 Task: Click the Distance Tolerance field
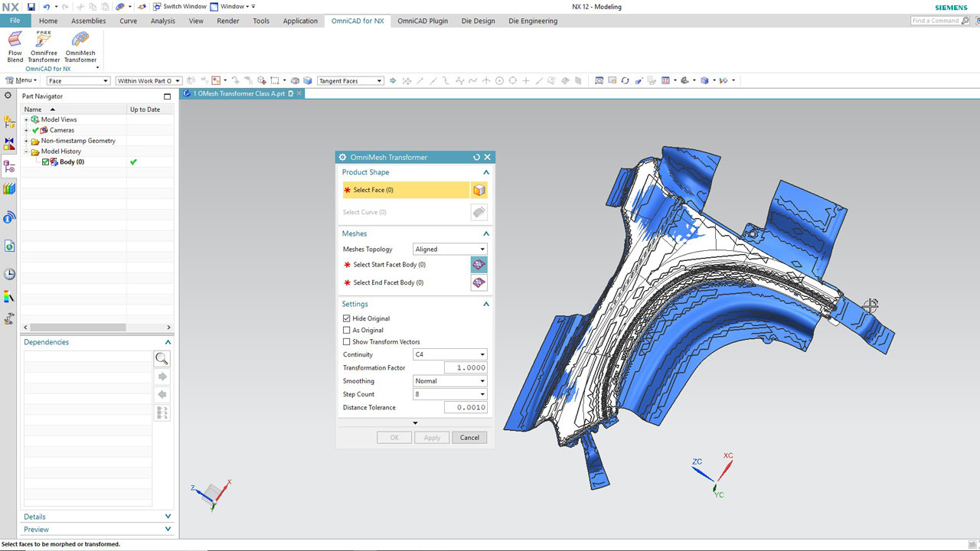point(465,408)
